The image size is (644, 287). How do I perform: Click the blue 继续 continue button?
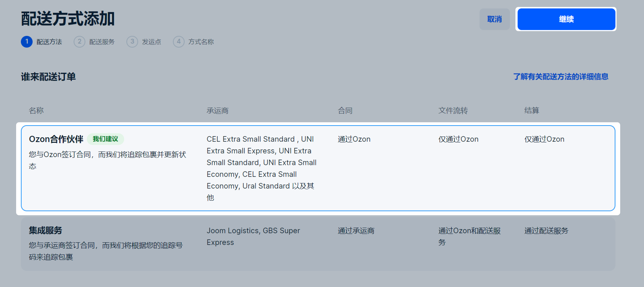566,19
